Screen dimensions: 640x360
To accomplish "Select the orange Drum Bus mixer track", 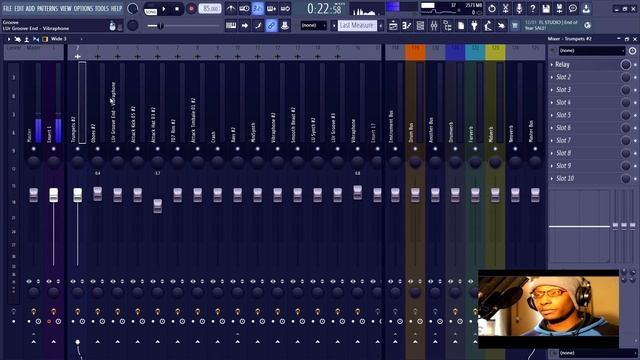I will pyautogui.click(x=415, y=52).
